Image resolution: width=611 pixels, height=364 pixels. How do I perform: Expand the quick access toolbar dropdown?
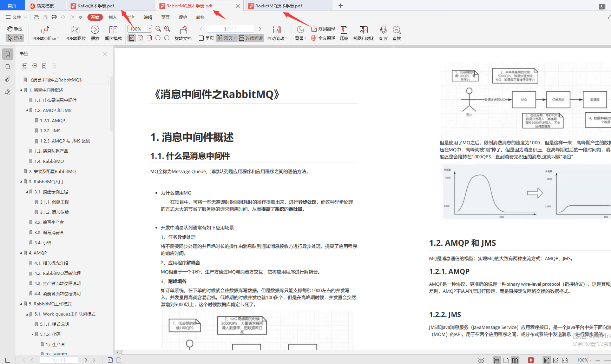pos(80,17)
